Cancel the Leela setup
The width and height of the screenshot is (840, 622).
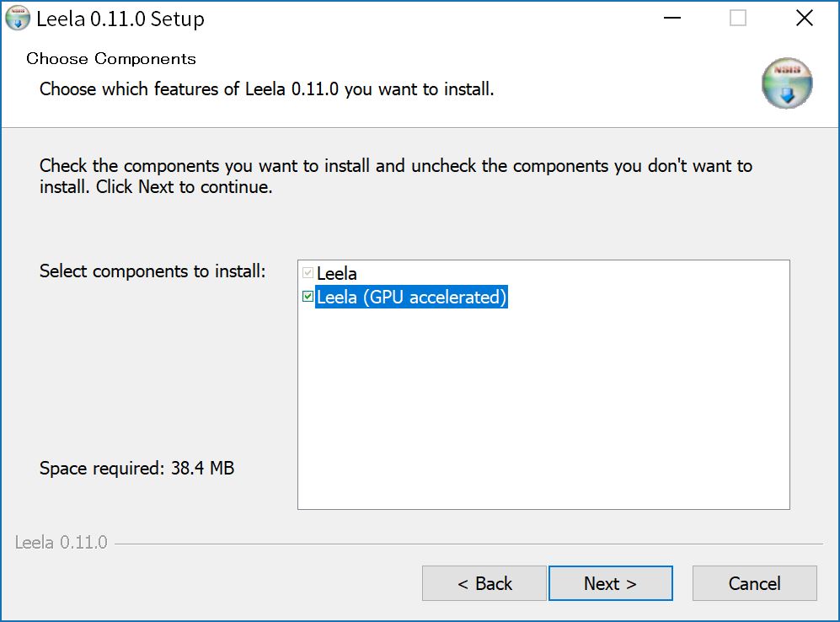(754, 583)
